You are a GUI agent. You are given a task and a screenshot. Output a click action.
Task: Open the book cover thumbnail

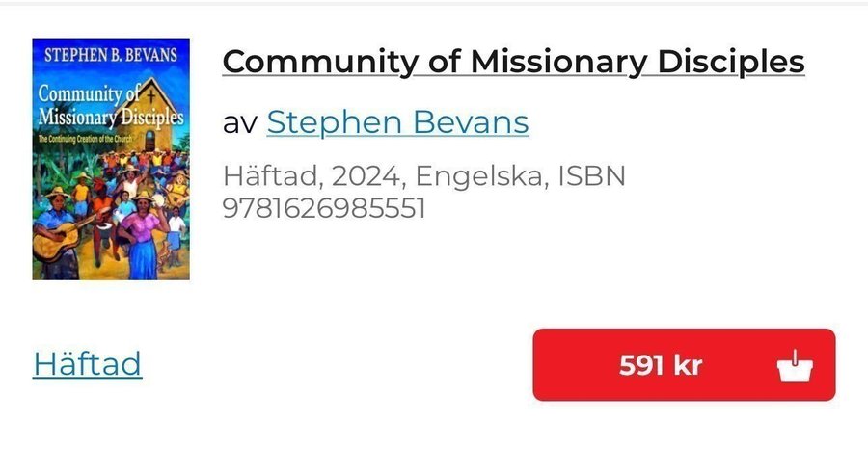[111, 159]
